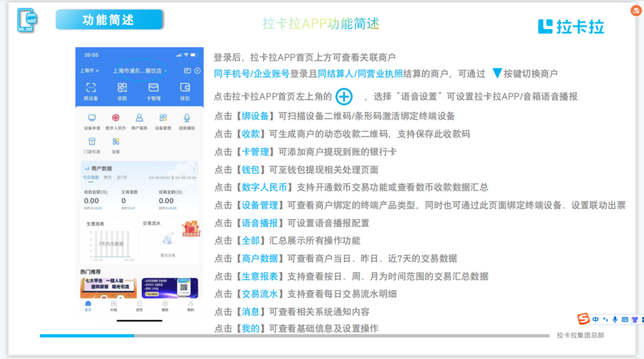Open the message icon beside plus in phone
The width and height of the screenshot is (644, 359).
pyautogui.click(x=187, y=71)
